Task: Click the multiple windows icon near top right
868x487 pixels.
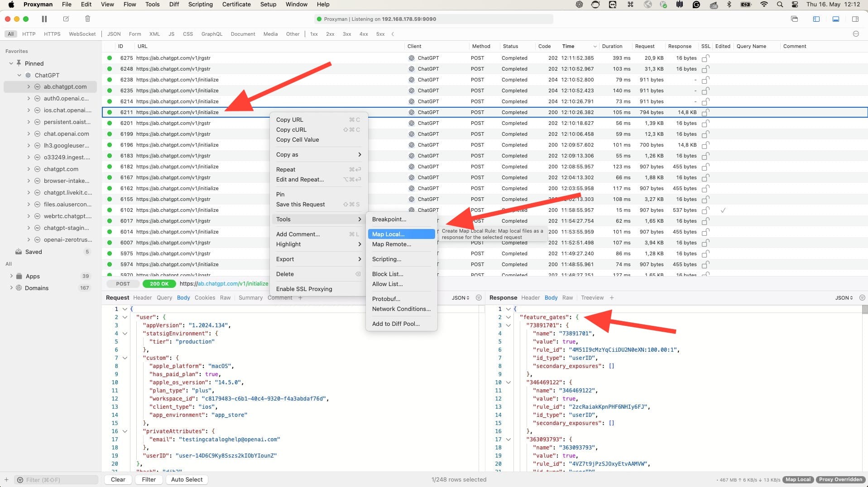Action: click(x=794, y=19)
